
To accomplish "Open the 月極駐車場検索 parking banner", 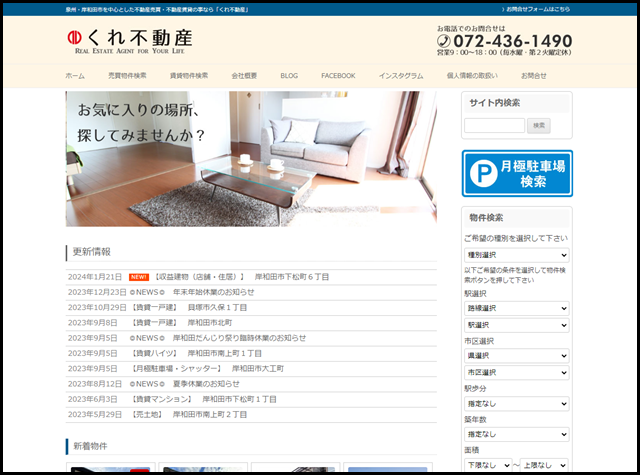I will (517, 173).
